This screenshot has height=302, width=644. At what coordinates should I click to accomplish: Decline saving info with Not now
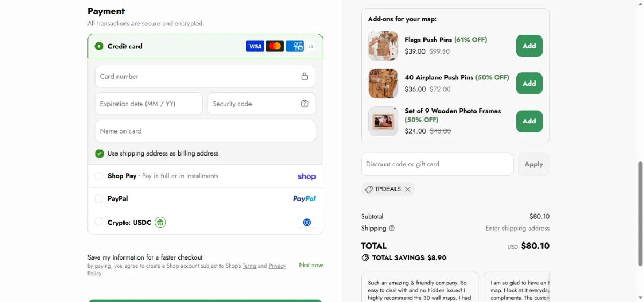[x=311, y=265]
